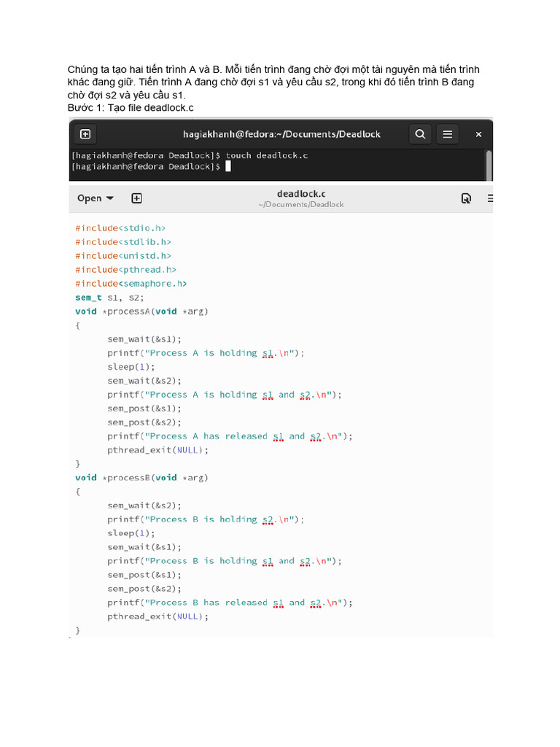
Task: Click the 'void *processA(void *arg)' line
Action: [x=141, y=311]
